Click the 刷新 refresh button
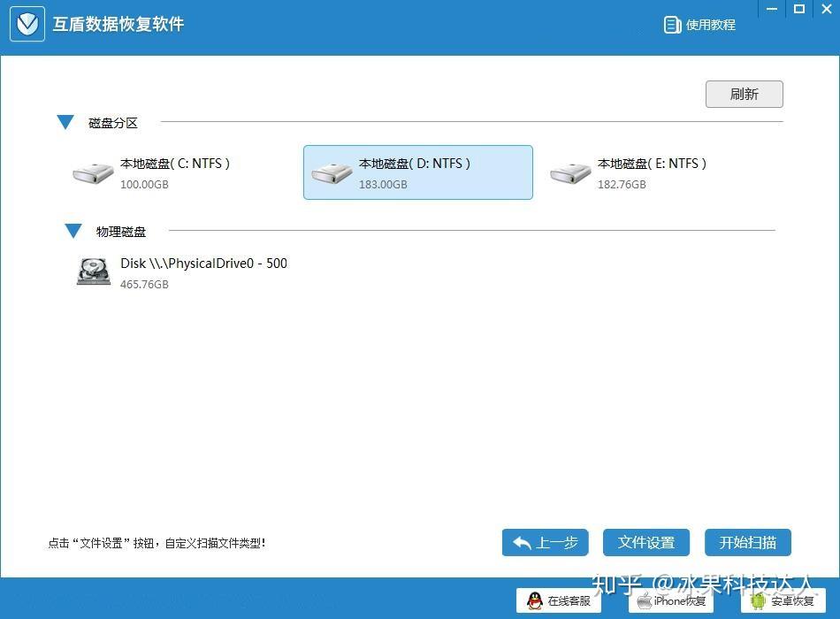The image size is (840, 619). [745, 94]
